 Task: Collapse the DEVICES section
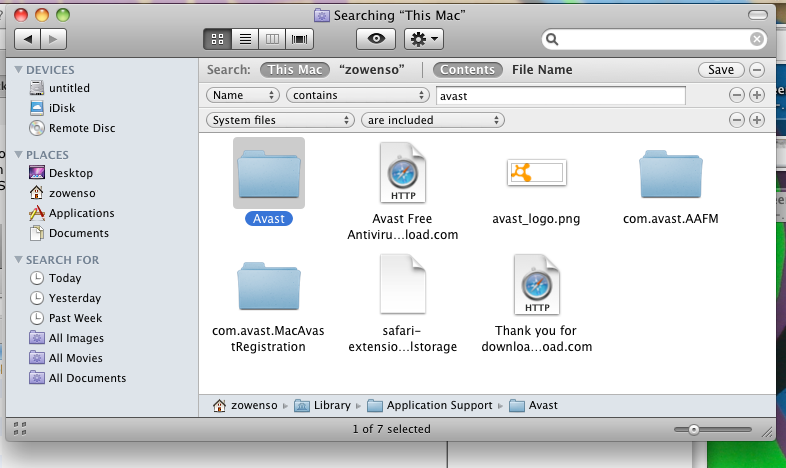19,70
